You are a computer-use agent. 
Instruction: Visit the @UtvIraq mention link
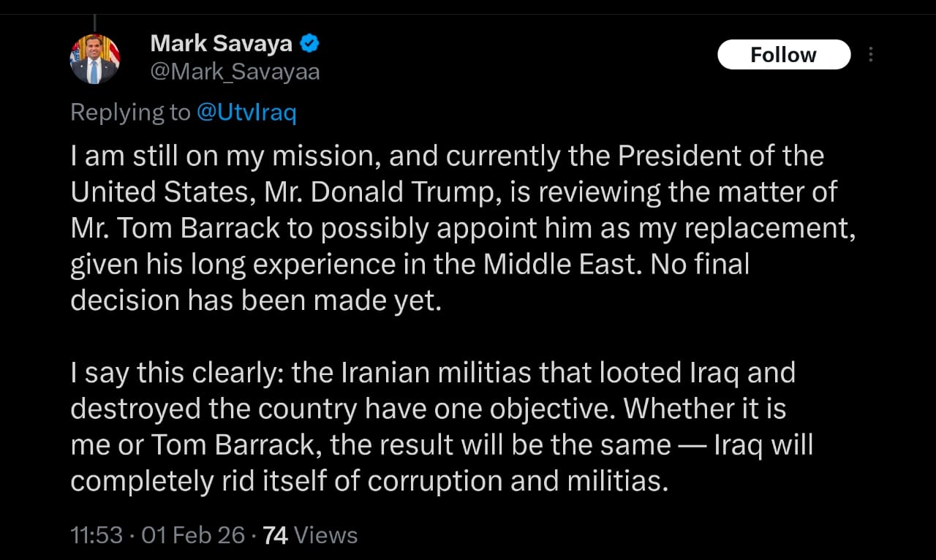click(246, 113)
